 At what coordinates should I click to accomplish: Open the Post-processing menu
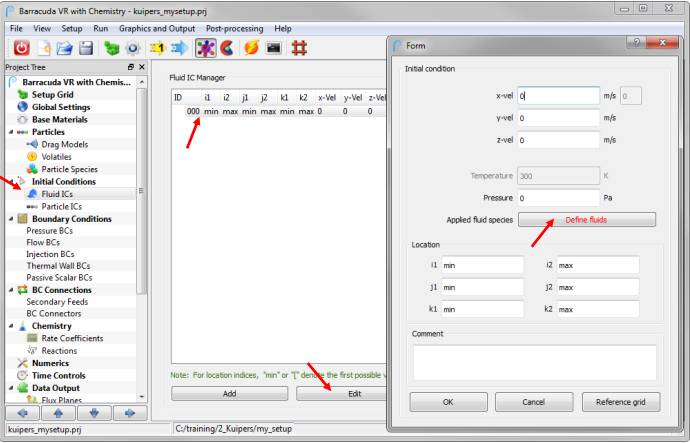[234, 29]
